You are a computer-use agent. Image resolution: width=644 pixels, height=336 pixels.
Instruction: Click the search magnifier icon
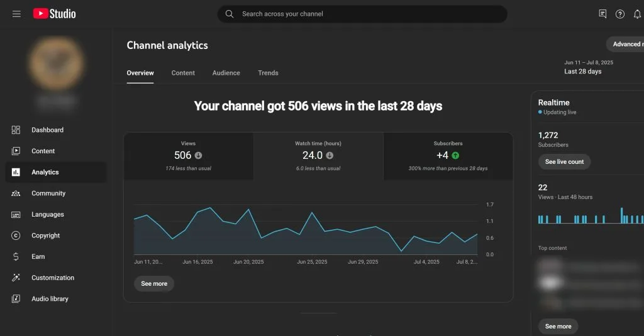pos(230,14)
